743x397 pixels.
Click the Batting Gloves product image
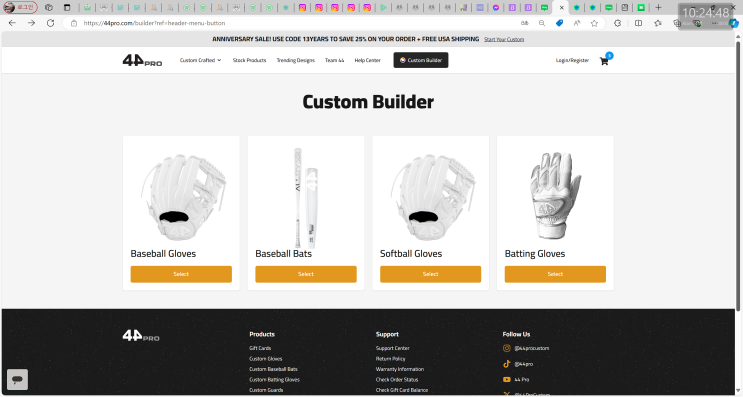click(555, 195)
